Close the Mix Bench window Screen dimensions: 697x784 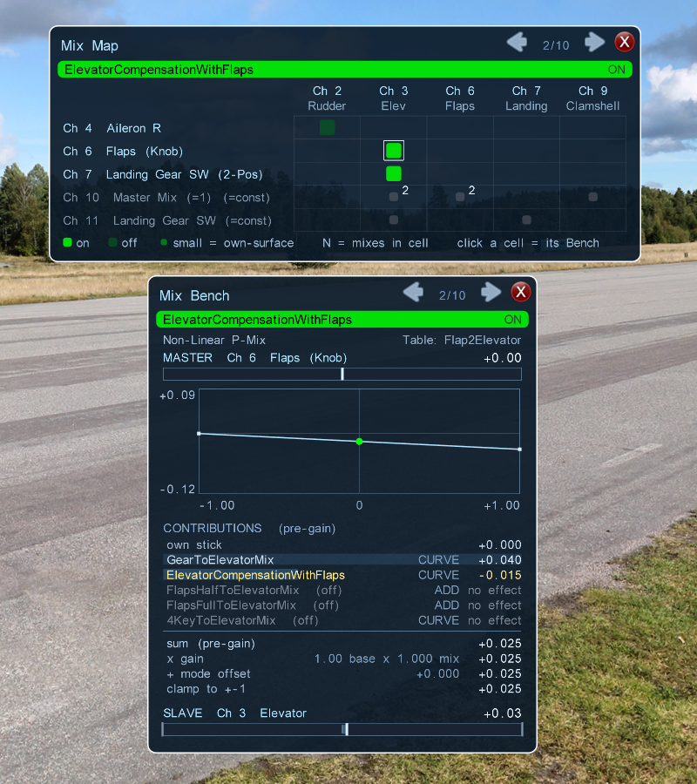click(x=520, y=292)
